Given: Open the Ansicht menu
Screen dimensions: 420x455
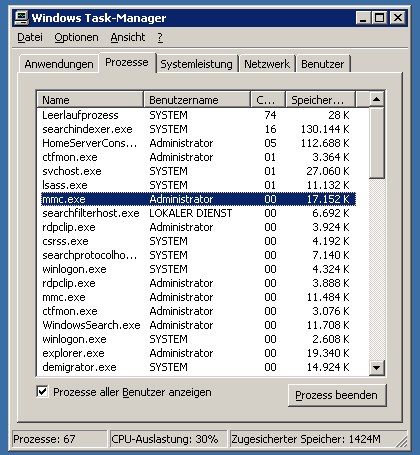Looking at the screenshot, I should coord(128,37).
